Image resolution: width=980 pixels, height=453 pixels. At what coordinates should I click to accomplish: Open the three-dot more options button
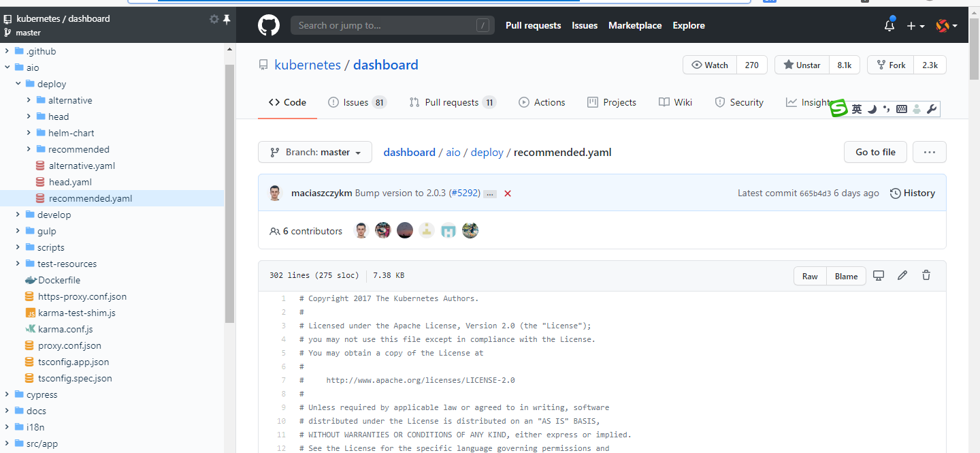tap(930, 152)
